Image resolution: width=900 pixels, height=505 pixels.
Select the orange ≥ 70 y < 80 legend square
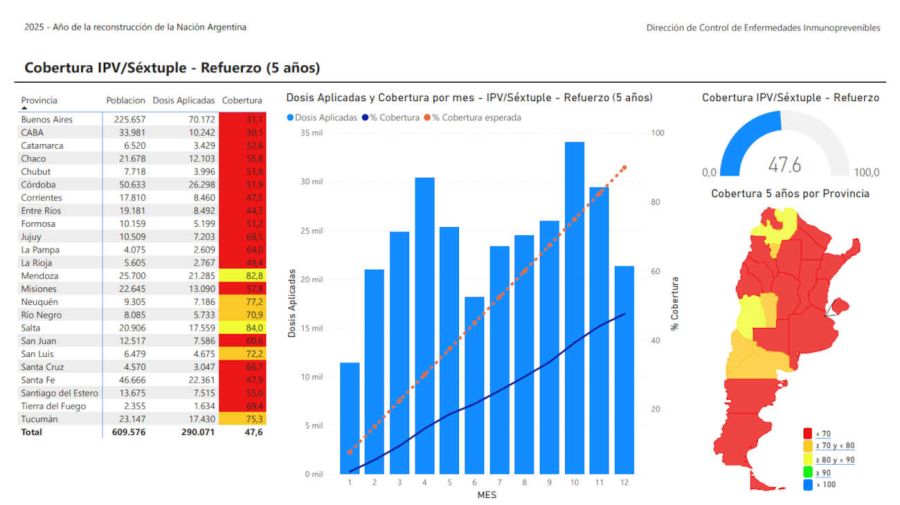click(x=807, y=446)
